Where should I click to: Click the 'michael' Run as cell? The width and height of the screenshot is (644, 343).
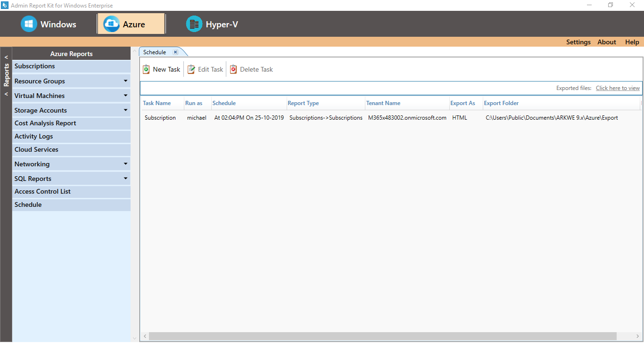197,118
